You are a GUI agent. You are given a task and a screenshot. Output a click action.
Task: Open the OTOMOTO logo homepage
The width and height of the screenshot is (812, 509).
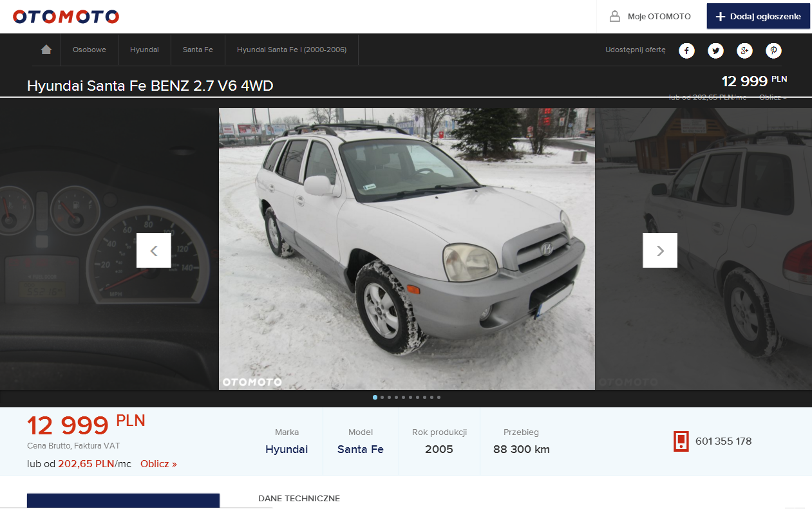pos(66,17)
